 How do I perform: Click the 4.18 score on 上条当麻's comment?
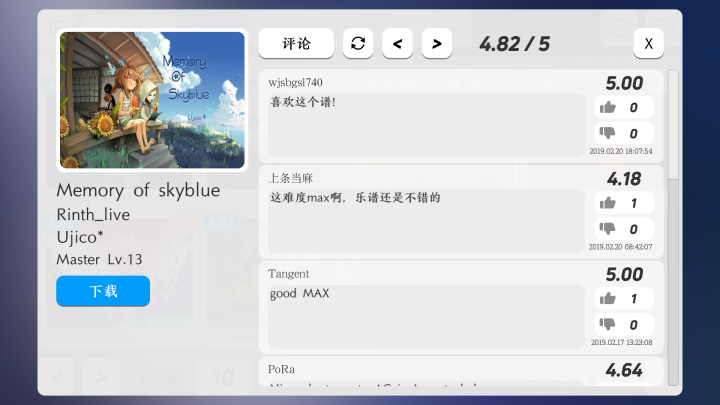pyautogui.click(x=624, y=179)
